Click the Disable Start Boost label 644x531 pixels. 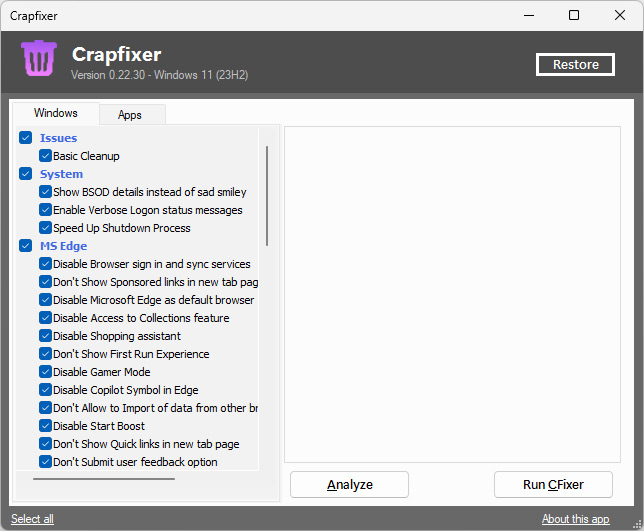pos(99,426)
